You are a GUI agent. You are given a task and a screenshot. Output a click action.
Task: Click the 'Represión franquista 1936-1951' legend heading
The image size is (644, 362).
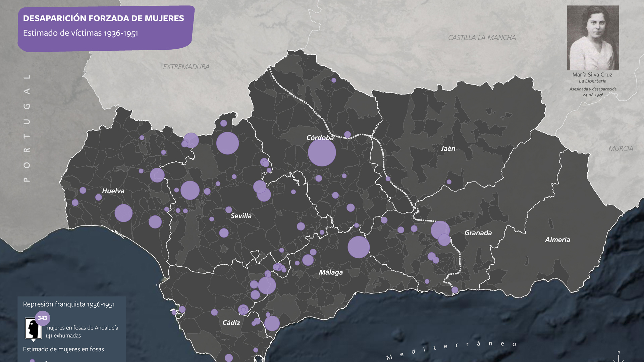click(x=69, y=304)
